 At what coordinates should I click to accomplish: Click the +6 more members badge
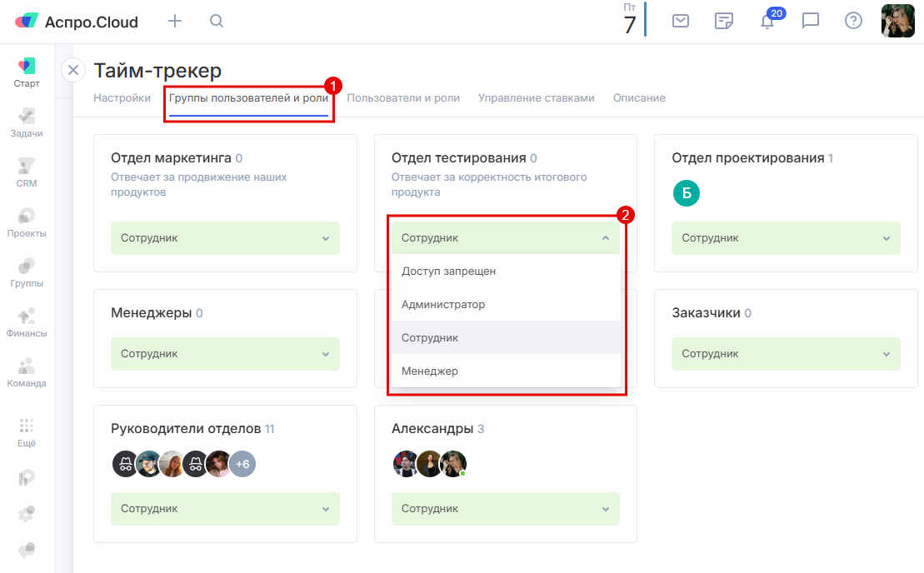[x=242, y=464]
